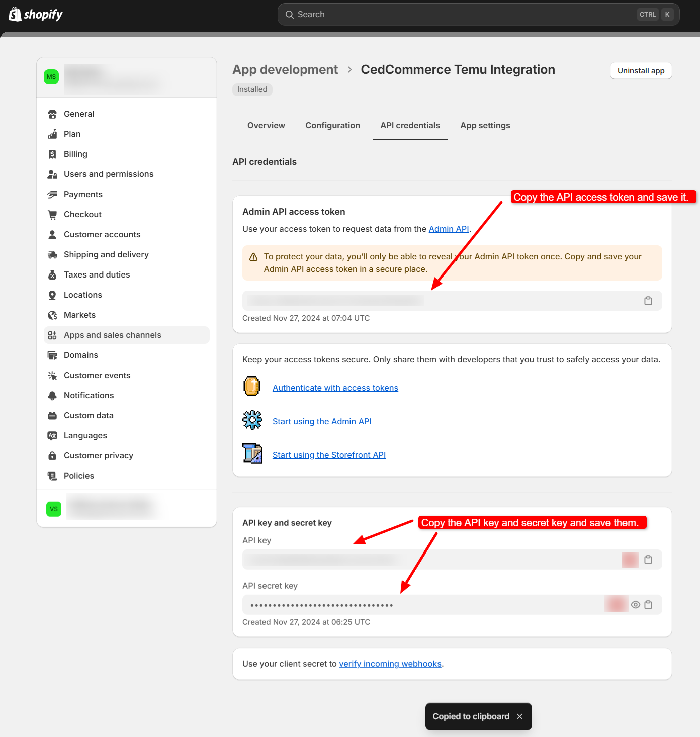Click the Payments hand icon

(52, 195)
